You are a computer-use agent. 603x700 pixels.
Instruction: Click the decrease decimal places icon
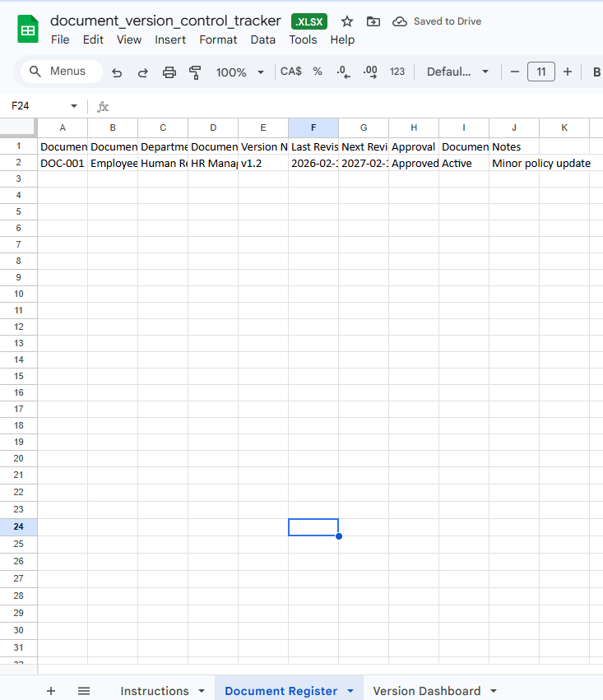tap(344, 72)
